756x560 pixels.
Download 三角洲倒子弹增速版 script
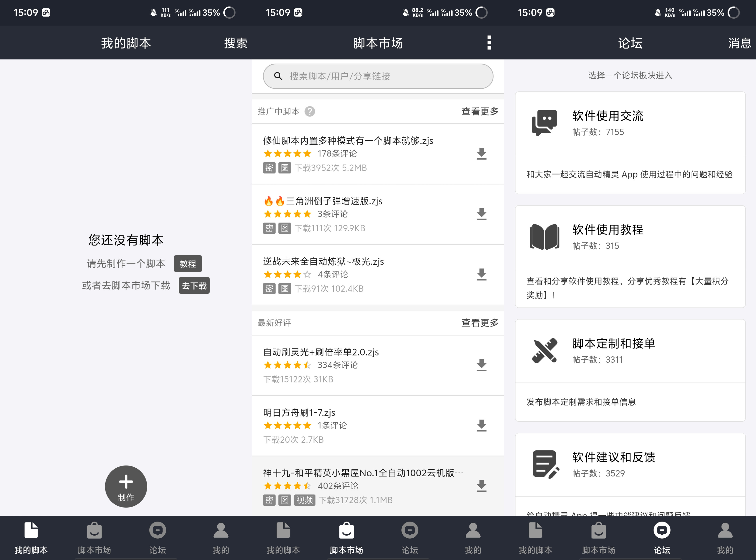click(x=481, y=214)
